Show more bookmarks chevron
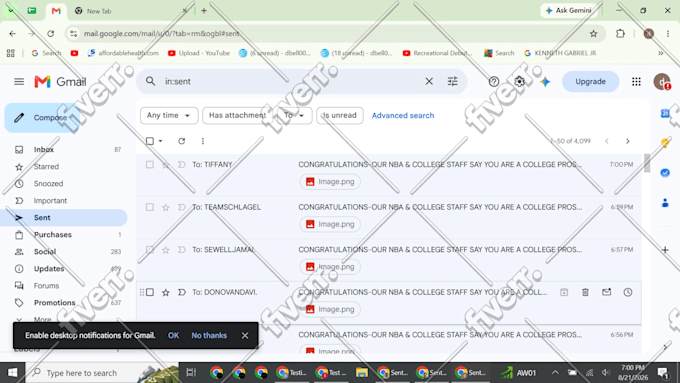 (x=660, y=53)
